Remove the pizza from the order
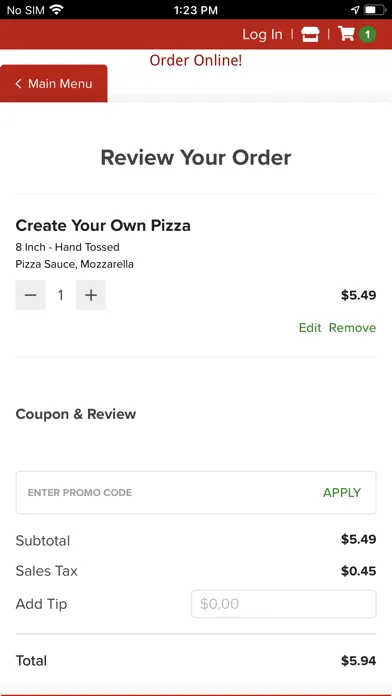Image resolution: width=392 pixels, height=696 pixels. pos(352,328)
